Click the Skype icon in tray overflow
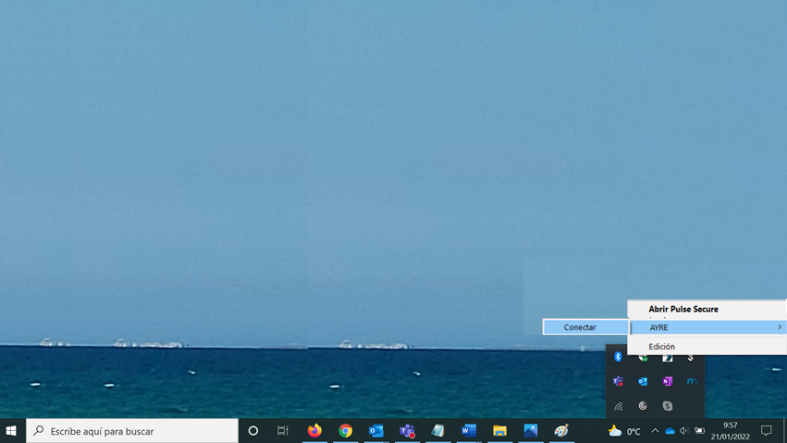Viewport: 787px width, 443px height. (667, 406)
